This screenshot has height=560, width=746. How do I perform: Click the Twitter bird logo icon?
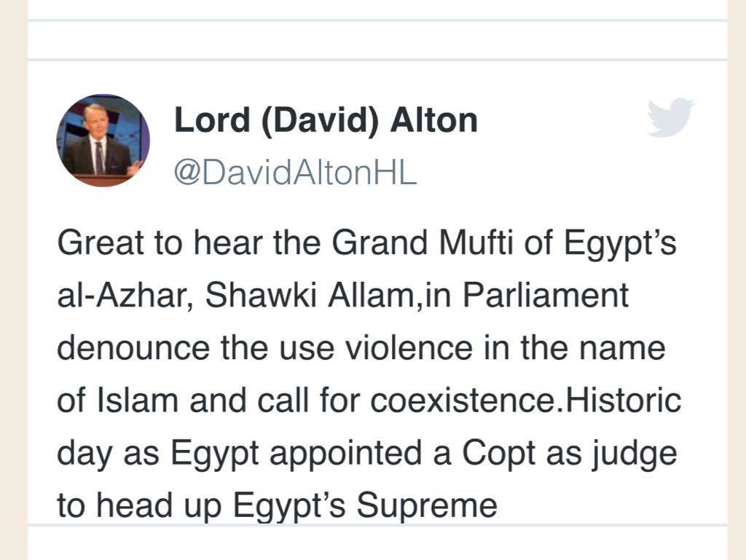tap(670, 118)
